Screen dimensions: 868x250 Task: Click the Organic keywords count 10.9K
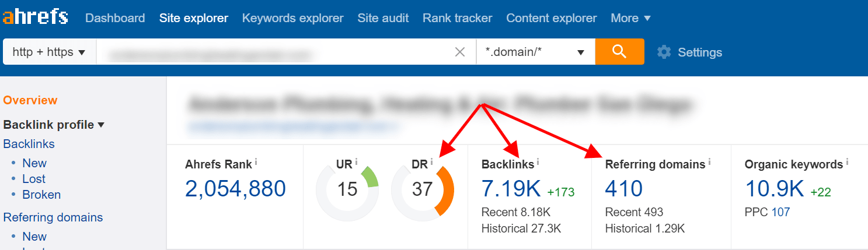[x=774, y=189]
